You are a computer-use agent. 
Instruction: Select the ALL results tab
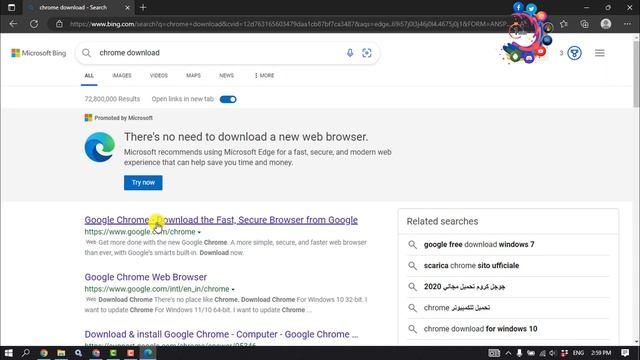89,76
